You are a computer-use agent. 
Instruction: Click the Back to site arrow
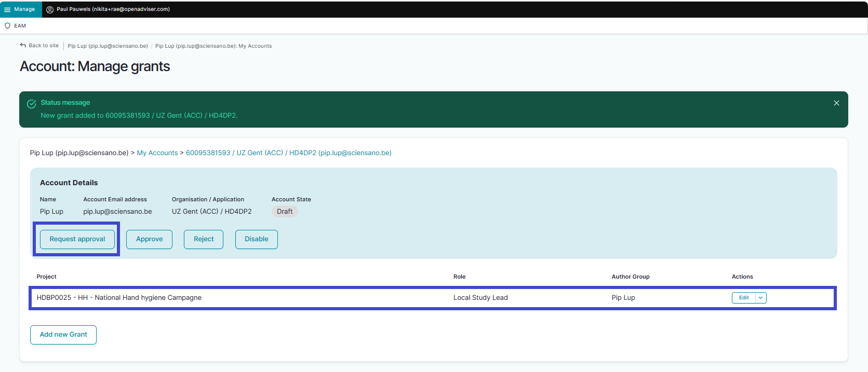23,46
